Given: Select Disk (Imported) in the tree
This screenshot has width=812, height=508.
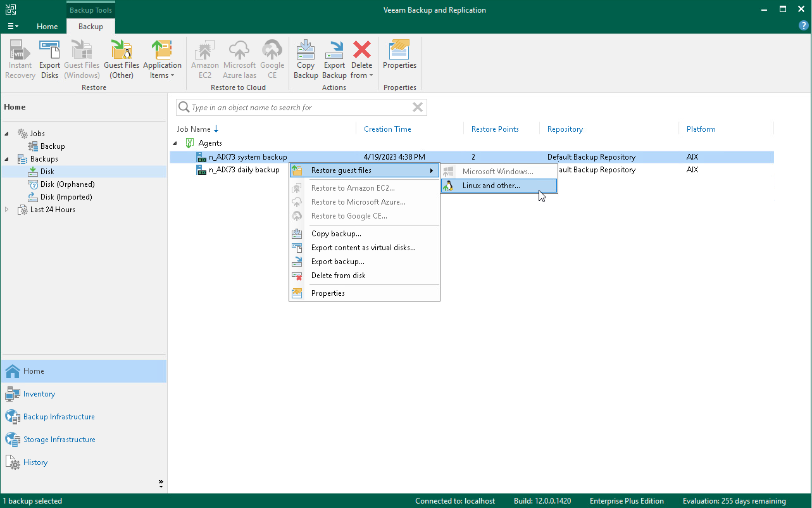Looking at the screenshot, I should (x=66, y=197).
